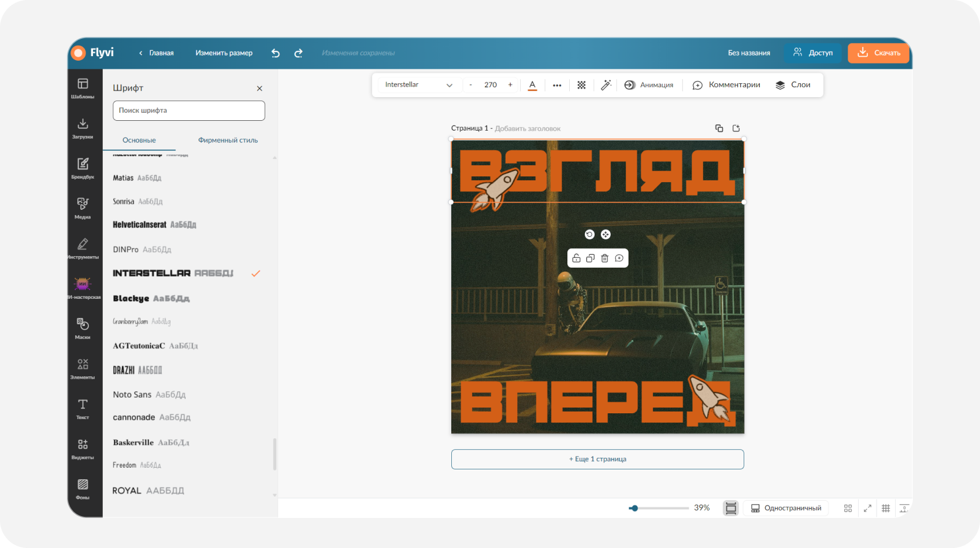Select the Blackye font
The image size is (980, 548).
(151, 298)
